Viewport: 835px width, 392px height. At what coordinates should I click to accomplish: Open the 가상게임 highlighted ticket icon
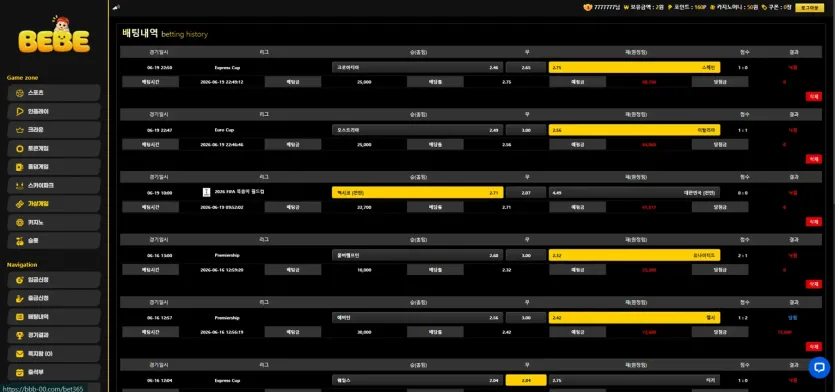(20, 203)
